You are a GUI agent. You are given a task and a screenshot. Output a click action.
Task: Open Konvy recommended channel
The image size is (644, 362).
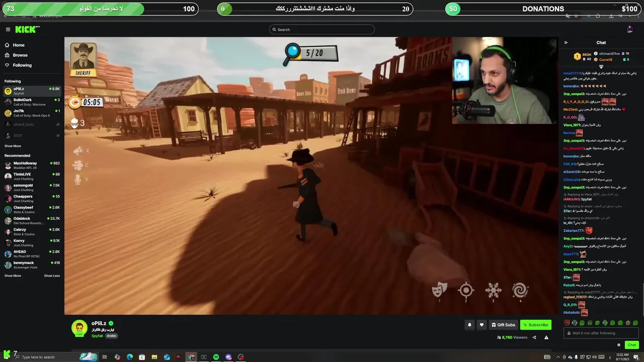coord(32,243)
